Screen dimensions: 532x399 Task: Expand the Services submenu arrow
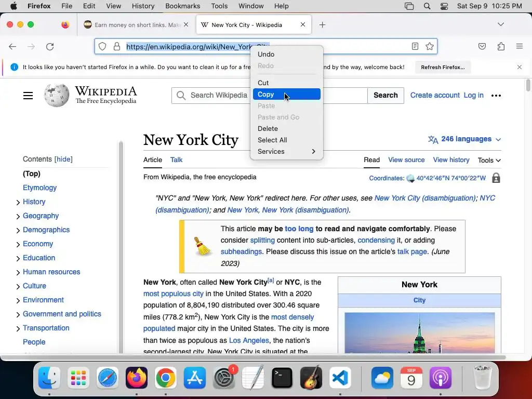(313, 151)
